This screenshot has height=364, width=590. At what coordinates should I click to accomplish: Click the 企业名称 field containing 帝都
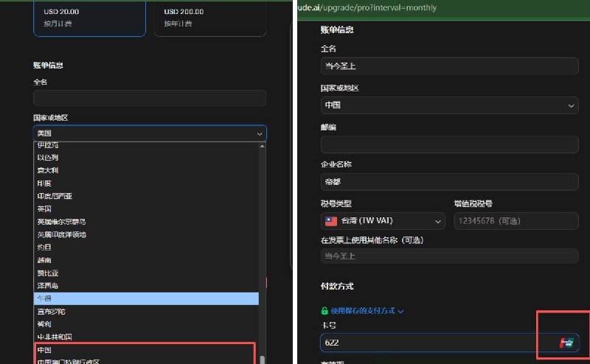[x=449, y=182]
